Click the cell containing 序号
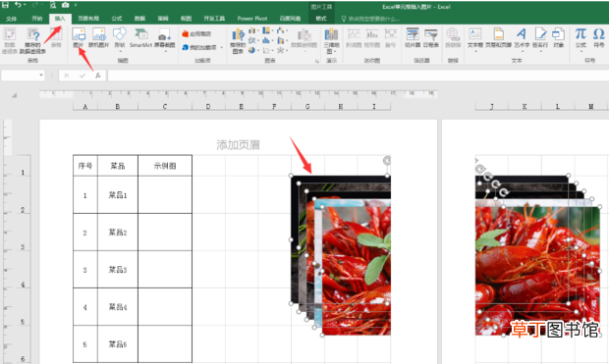609x364 pixels. tap(85, 166)
